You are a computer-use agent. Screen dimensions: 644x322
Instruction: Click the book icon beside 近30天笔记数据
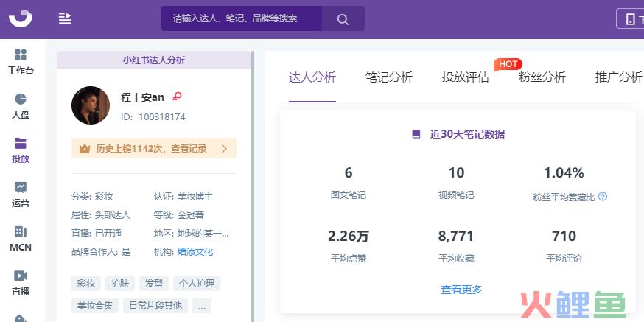click(416, 134)
